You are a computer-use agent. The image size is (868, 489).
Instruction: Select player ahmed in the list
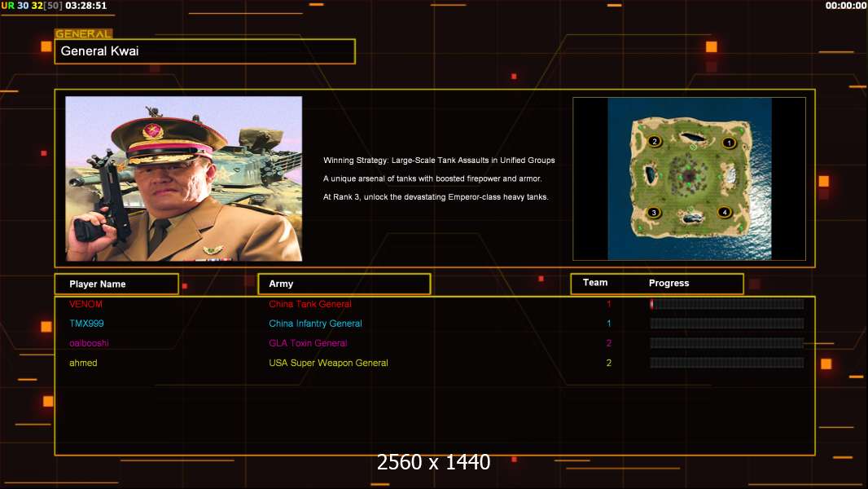(83, 363)
